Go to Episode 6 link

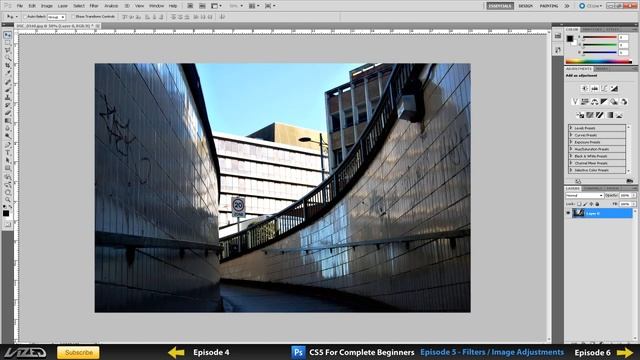603,352
